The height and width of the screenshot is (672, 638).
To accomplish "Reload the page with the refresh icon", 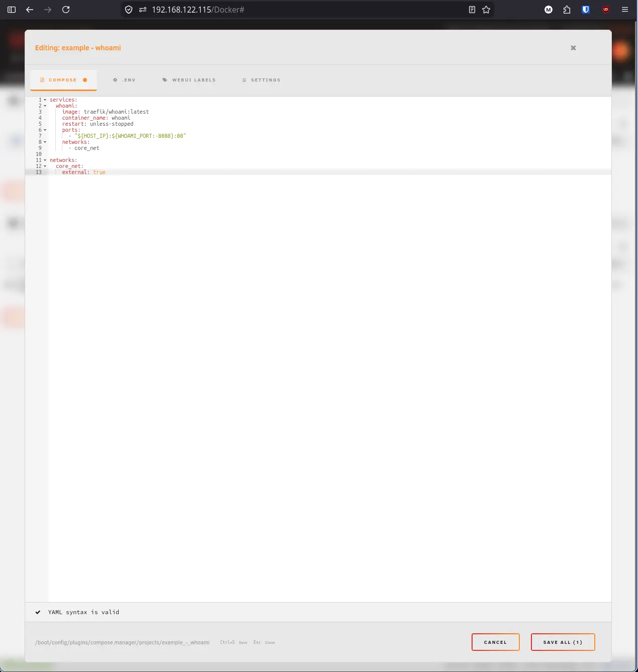I will 66,10.
